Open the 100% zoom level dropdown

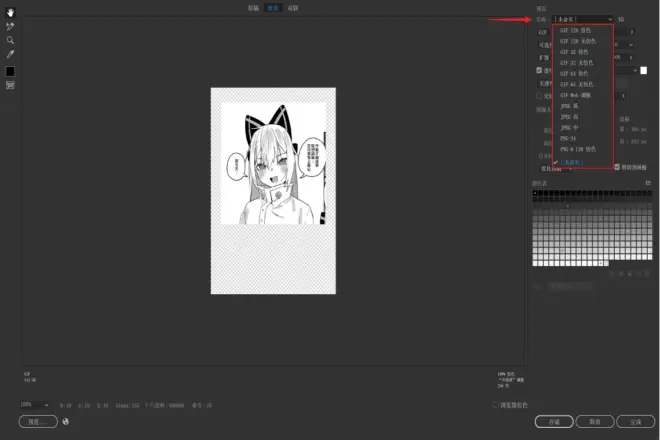pyautogui.click(x=35, y=405)
